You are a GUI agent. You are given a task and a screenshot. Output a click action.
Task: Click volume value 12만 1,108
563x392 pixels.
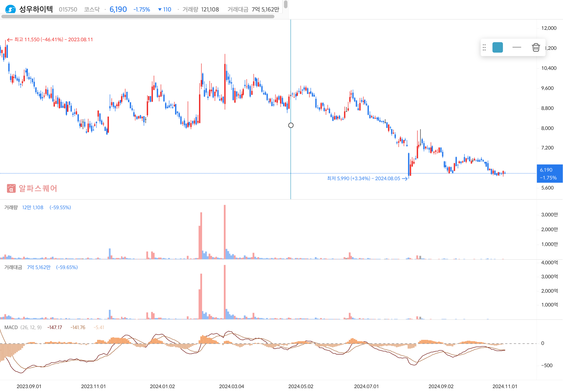click(x=33, y=207)
